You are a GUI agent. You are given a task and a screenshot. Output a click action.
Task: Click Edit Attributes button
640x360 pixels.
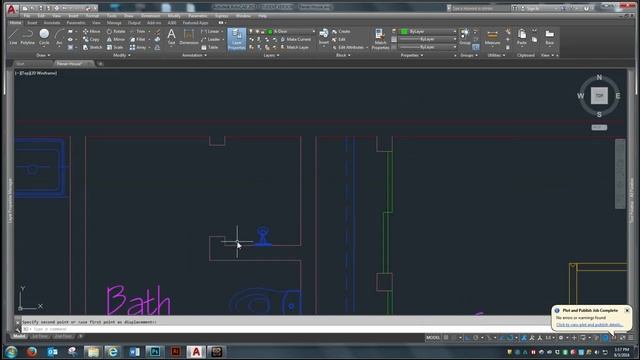(x=348, y=47)
